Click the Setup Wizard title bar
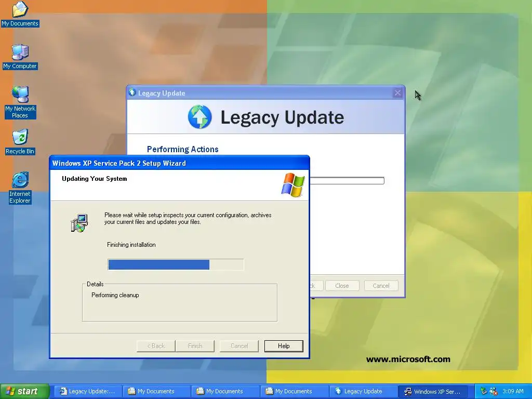This screenshot has width=532, height=399. [179, 163]
